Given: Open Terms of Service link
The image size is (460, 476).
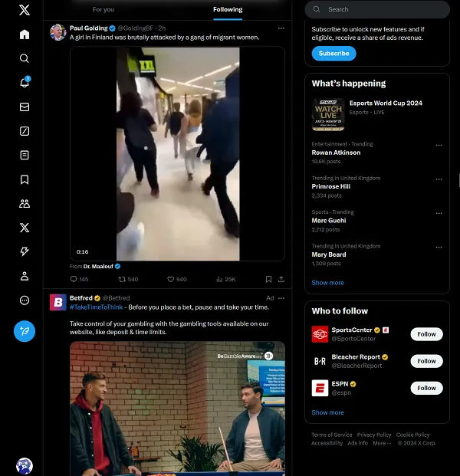Looking at the screenshot, I should (x=331, y=435).
